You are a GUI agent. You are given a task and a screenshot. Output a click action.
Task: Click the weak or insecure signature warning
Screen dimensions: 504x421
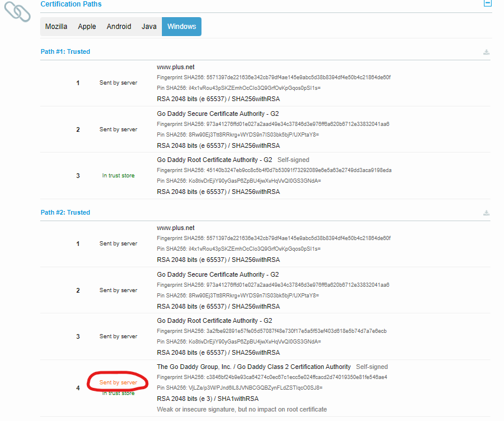[x=241, y=409]
